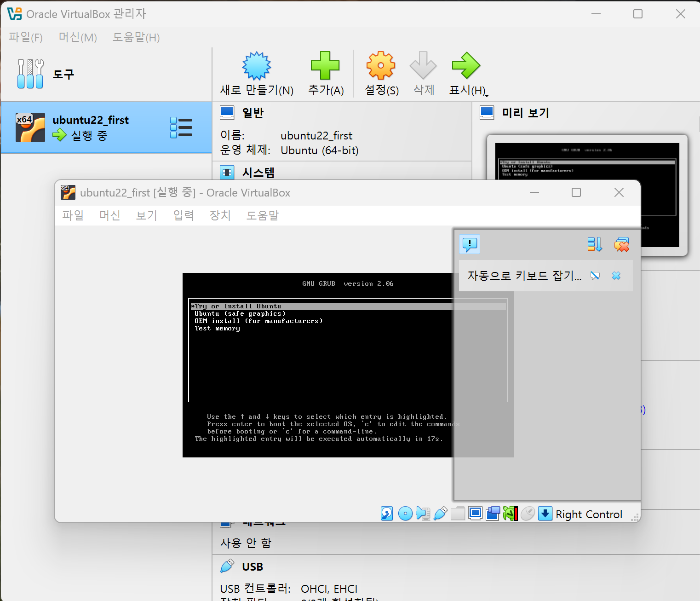Click the USB plug status bar icon
Viewport: 700px width, 601px height.
(x=440, y=514)
